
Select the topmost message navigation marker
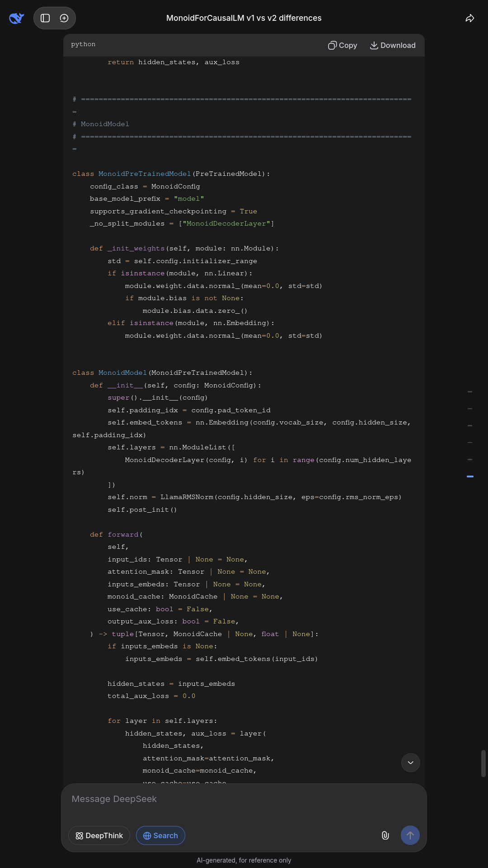pyautogui.click(x=470, y=392)
